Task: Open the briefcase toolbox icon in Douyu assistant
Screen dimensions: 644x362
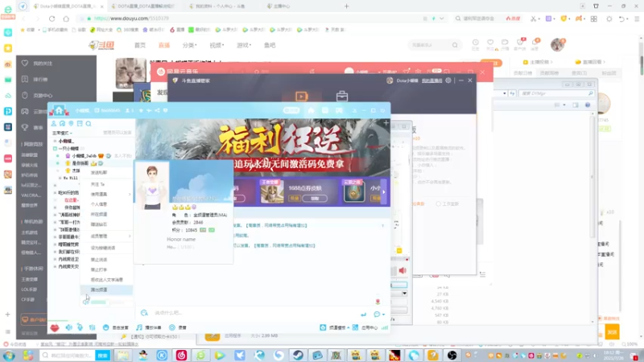Action: pyautogui.click(x=342, y=97)
